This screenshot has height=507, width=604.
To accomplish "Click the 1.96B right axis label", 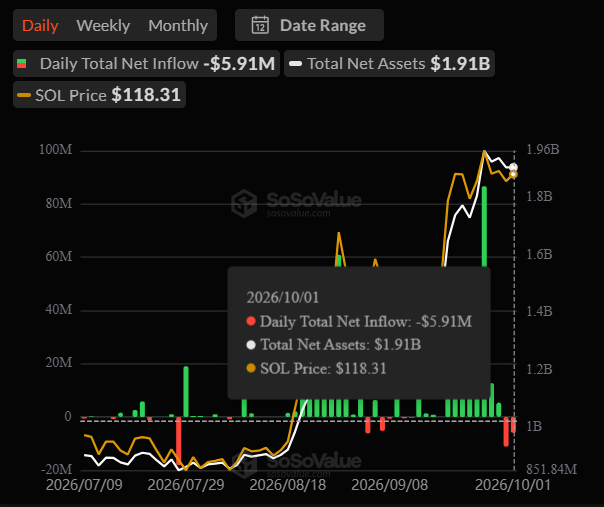I will (x=543, y=149).
